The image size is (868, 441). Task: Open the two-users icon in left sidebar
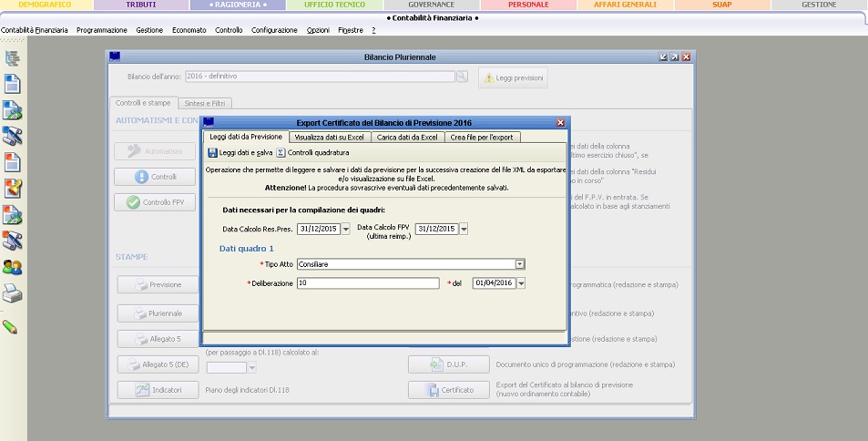coord(13,267)
